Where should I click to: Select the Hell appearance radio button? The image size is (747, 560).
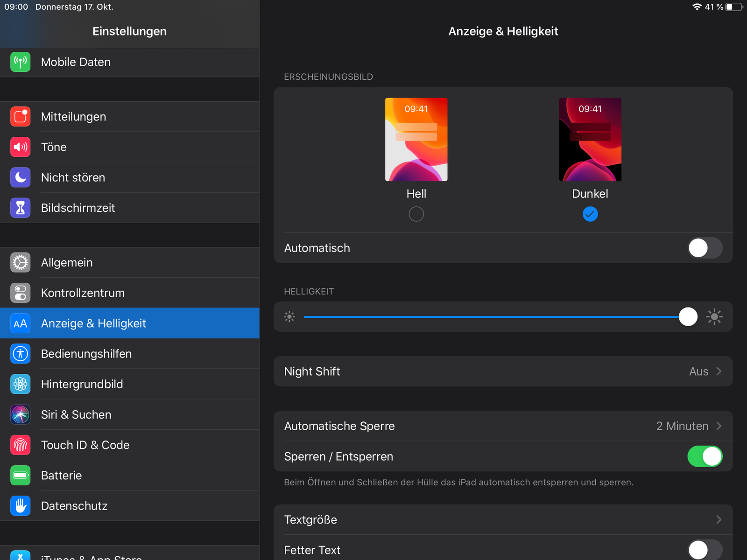coord(416,214)
